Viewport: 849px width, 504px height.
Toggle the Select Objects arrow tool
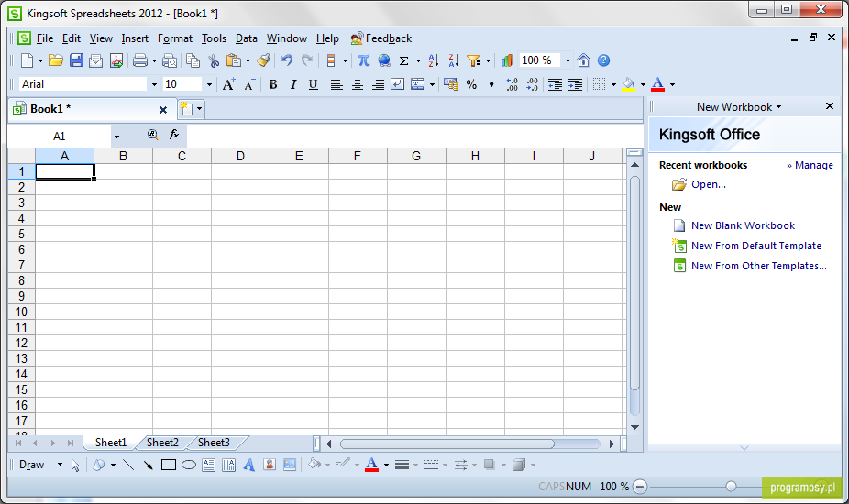(x=75, y=465)
